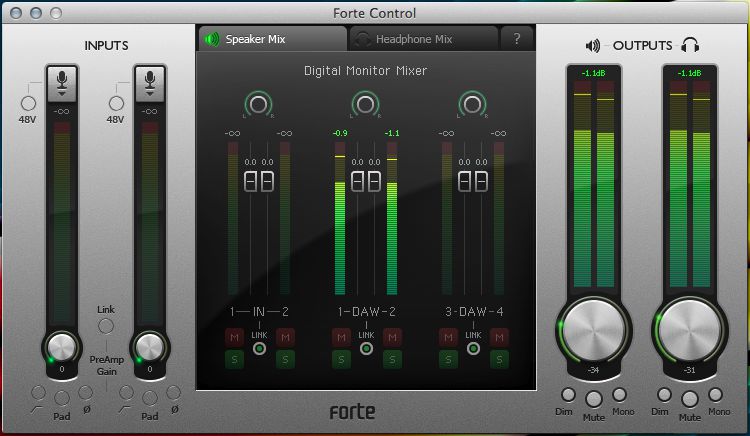Click the DAW channel 3 fader handle
750x436 pixels.
(x=464, y=181)
